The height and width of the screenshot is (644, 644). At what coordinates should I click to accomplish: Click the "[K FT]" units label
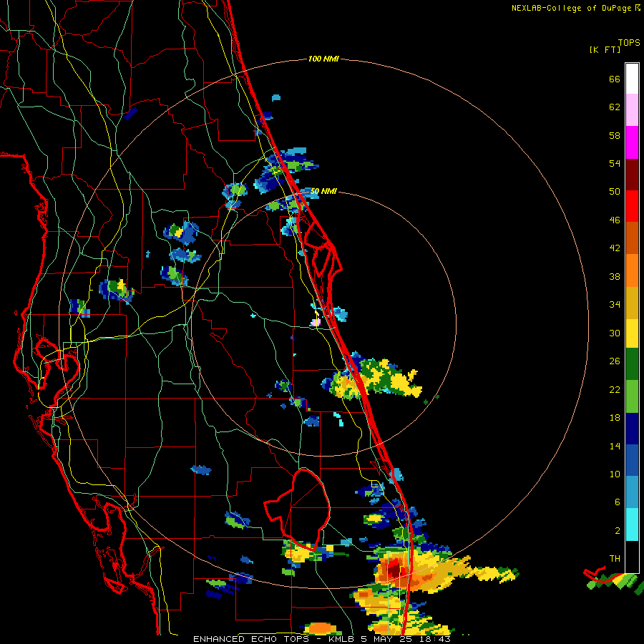(605, 49)
